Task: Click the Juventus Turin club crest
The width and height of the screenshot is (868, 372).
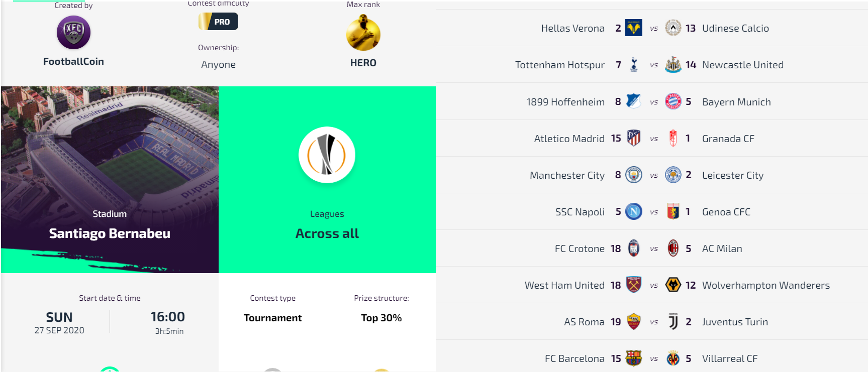Action: [673, 321]
